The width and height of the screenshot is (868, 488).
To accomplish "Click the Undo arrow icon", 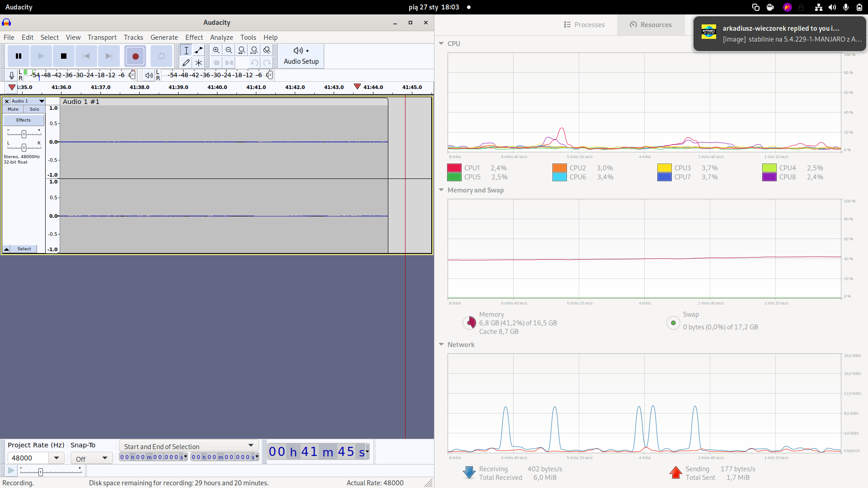I will [255, 62].
